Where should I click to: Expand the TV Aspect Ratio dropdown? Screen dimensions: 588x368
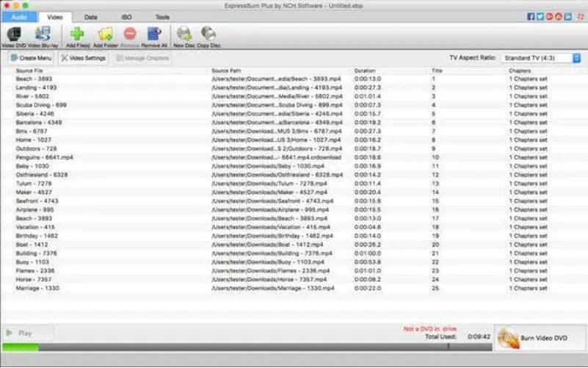point(542,57)
